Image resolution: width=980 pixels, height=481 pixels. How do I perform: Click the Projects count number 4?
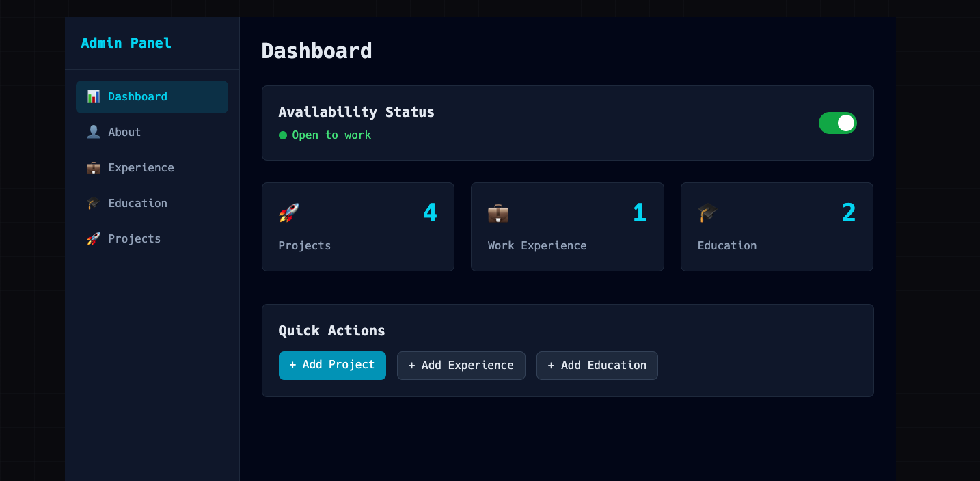pyautogui.click(x=430, y=213)
